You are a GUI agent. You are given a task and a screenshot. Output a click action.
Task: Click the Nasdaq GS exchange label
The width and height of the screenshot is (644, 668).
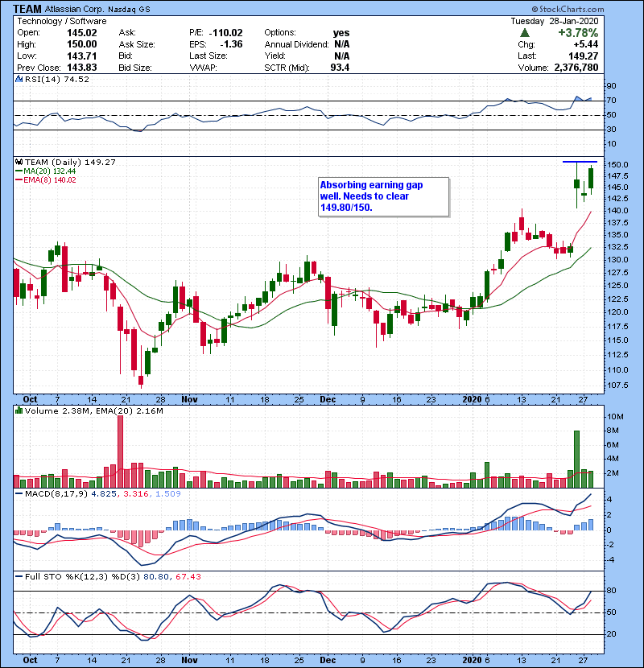tap(129, 10)
